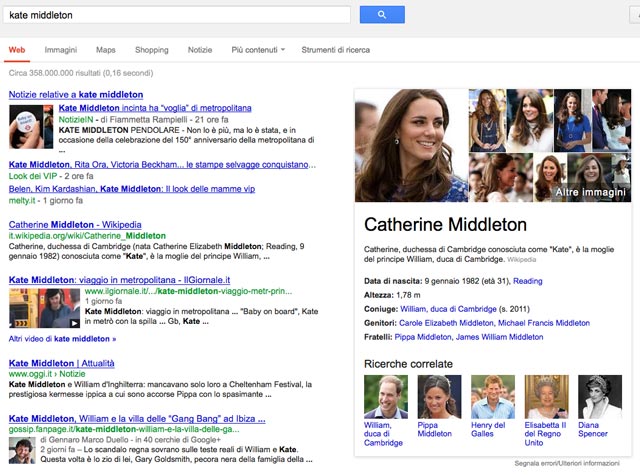Click 'Michael Francis Middleton' parent link

[544, 323]
